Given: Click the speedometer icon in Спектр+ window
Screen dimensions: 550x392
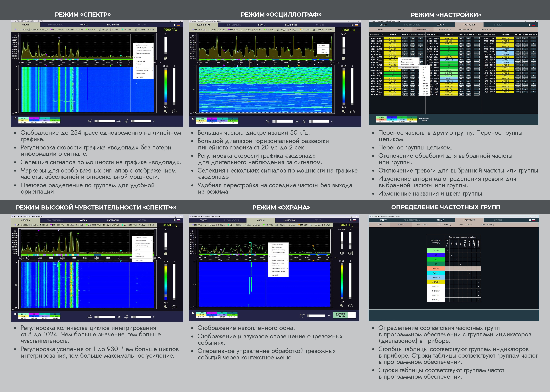Looking at the screenshot, I should pyautogui.click(x=174, y=307).
